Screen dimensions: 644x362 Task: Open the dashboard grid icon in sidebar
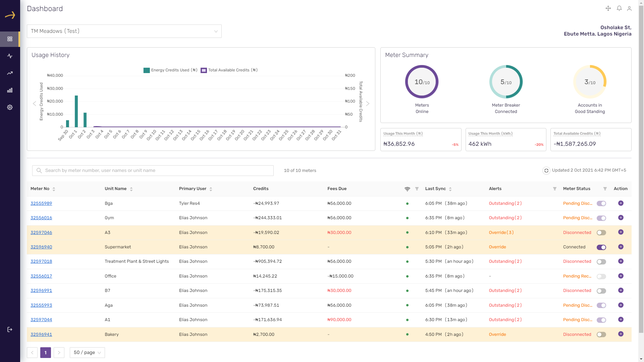click(10, 39)
